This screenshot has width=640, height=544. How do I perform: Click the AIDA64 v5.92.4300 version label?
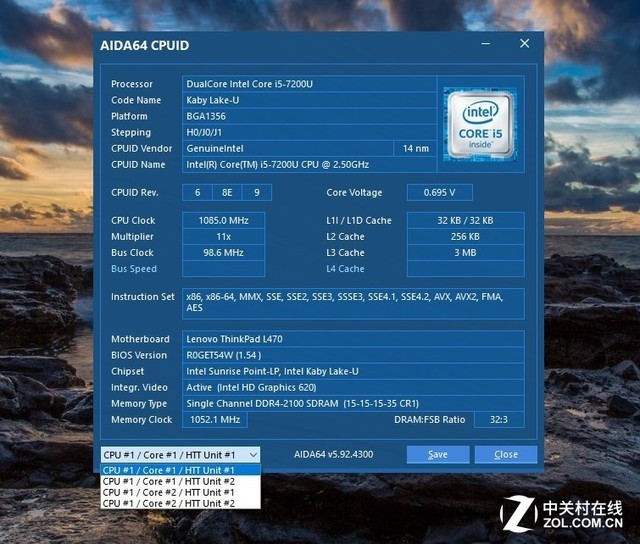coord(333,454)
